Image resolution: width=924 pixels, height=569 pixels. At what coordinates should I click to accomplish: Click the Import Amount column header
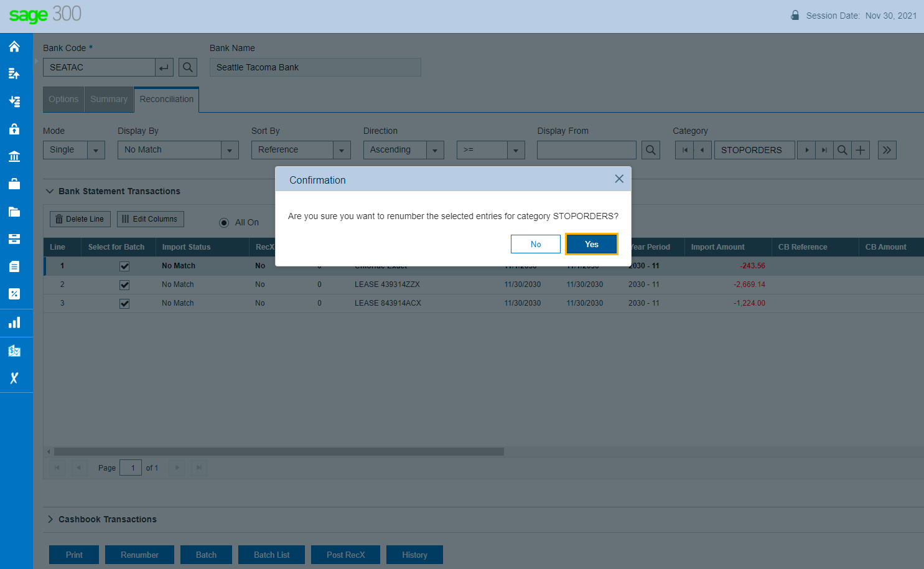coord(727,247)
